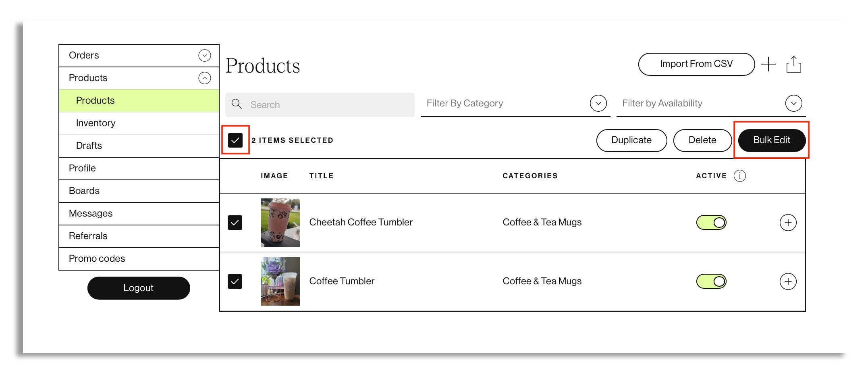
Task: Turn off Coffee Tumbler active toggle
Action: tap(711, 281)
